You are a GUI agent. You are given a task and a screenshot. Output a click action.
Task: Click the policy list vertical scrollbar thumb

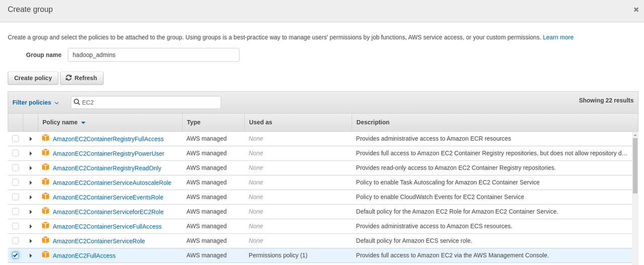[635, 166]
